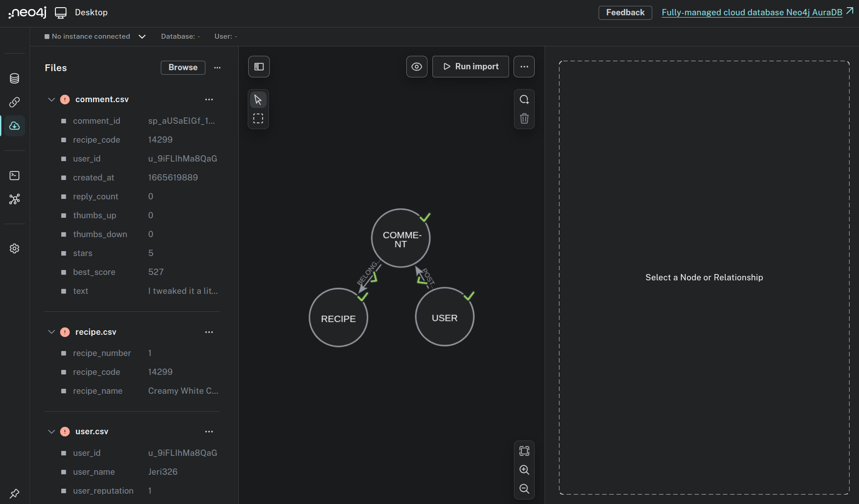Image resolution: width=859 pixels, height=504 pixels.
Task: Select the Data Importer cloud icon
Action: [x=14, y=126]
